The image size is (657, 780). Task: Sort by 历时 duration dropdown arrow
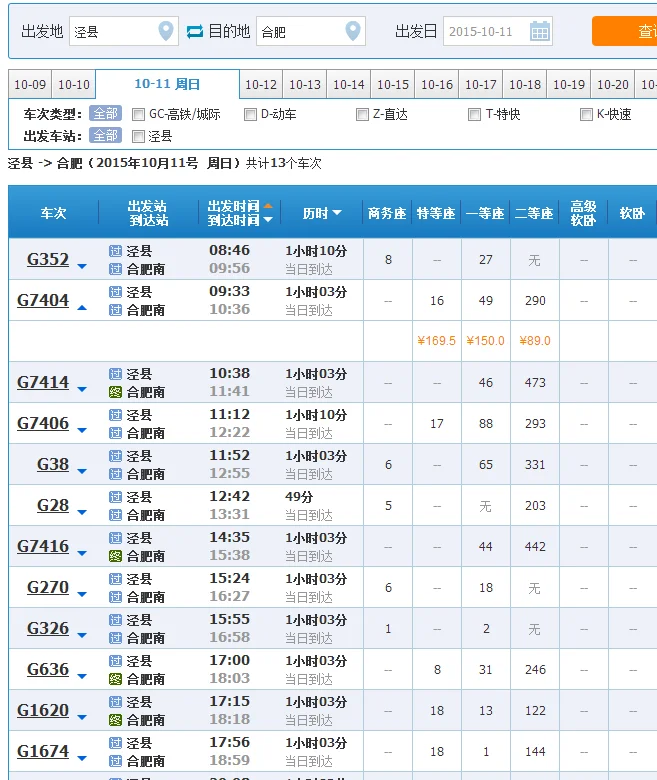[x=337, y=213]
